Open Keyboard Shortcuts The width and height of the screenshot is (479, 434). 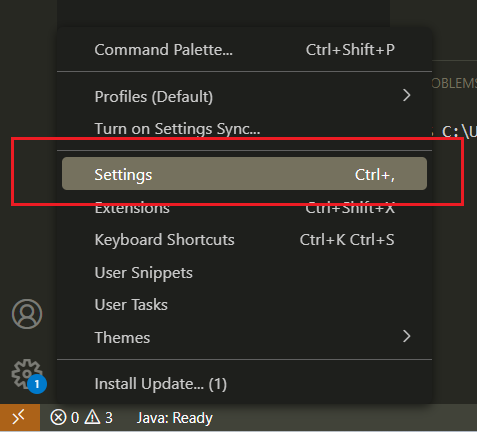click(245, 240)
